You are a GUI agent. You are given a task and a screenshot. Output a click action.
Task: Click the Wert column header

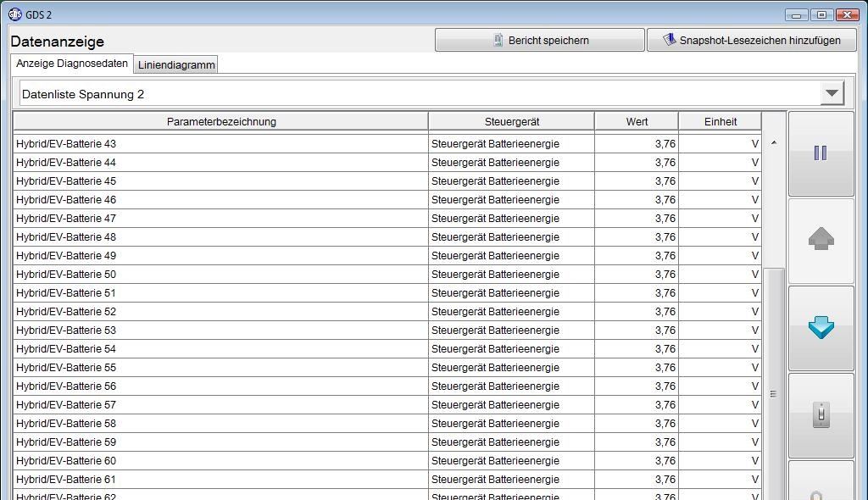pos(637,121)
